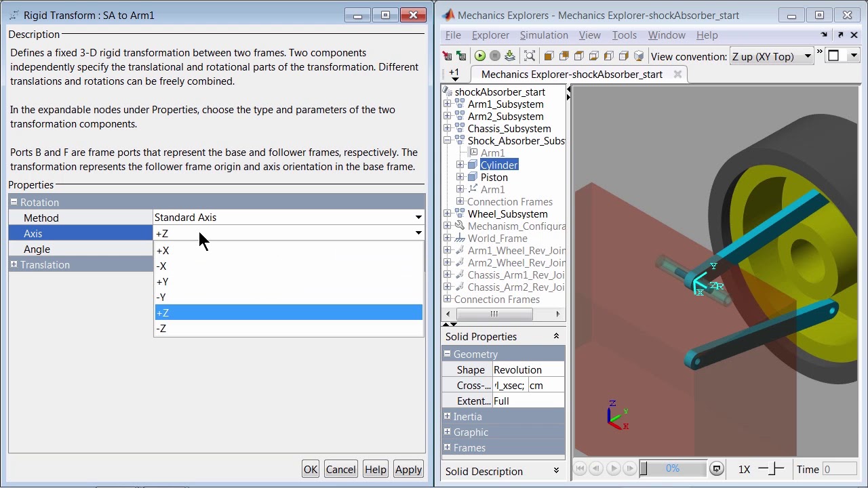Click the Toggle loop playback button
This screenshot has height=488, width=868.
point(717,468)
